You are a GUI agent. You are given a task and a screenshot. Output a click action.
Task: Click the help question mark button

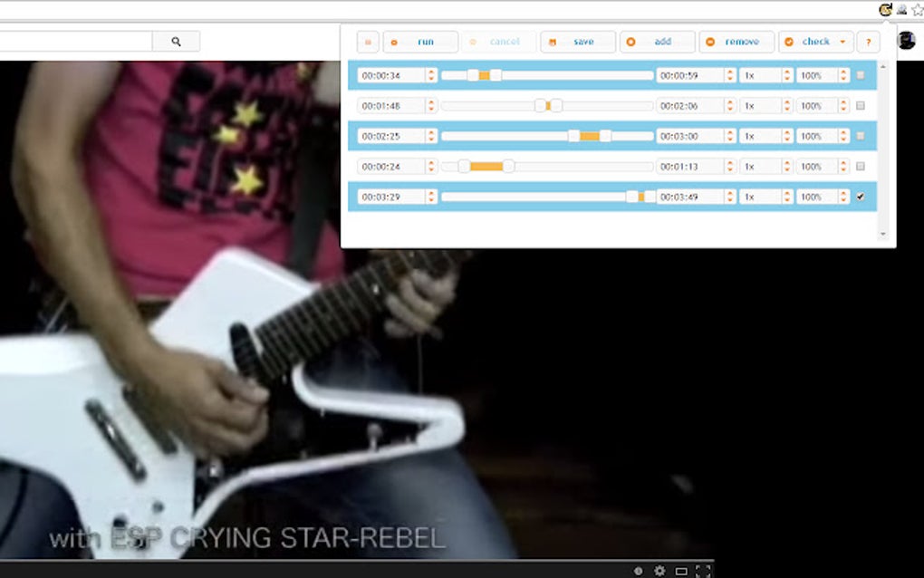click(x=868, y=42)
